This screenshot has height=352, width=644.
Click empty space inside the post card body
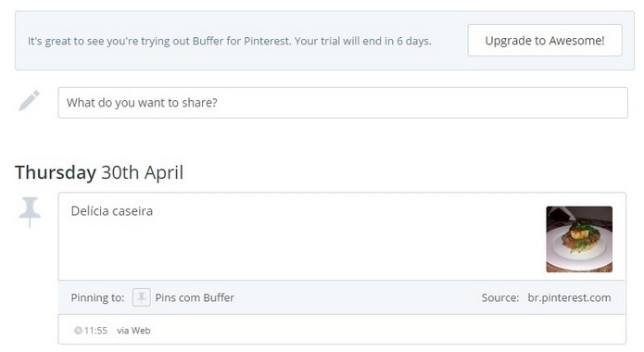tap(308, 246)
